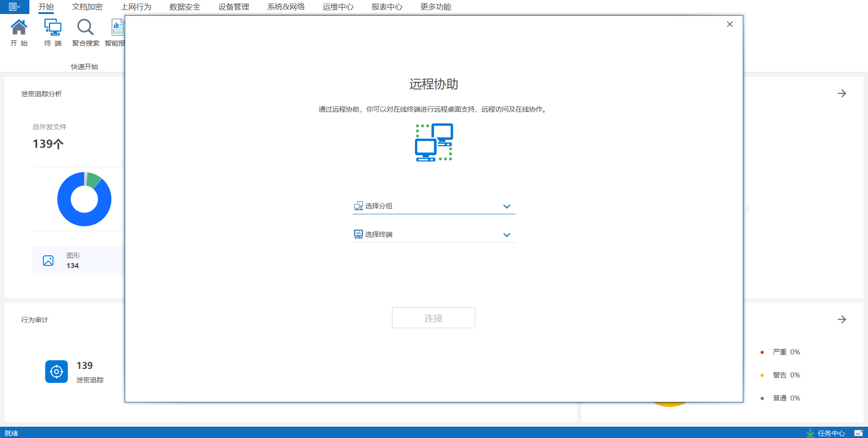Open the leak tracking analysis arrow
Screen dimensions: 868x438
(x=841, y=94)
